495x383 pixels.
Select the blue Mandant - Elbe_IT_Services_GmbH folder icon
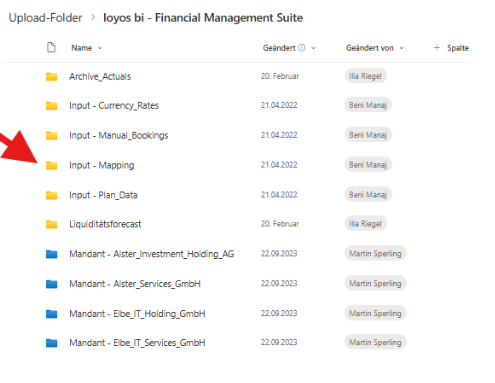(x=51, y=343)
